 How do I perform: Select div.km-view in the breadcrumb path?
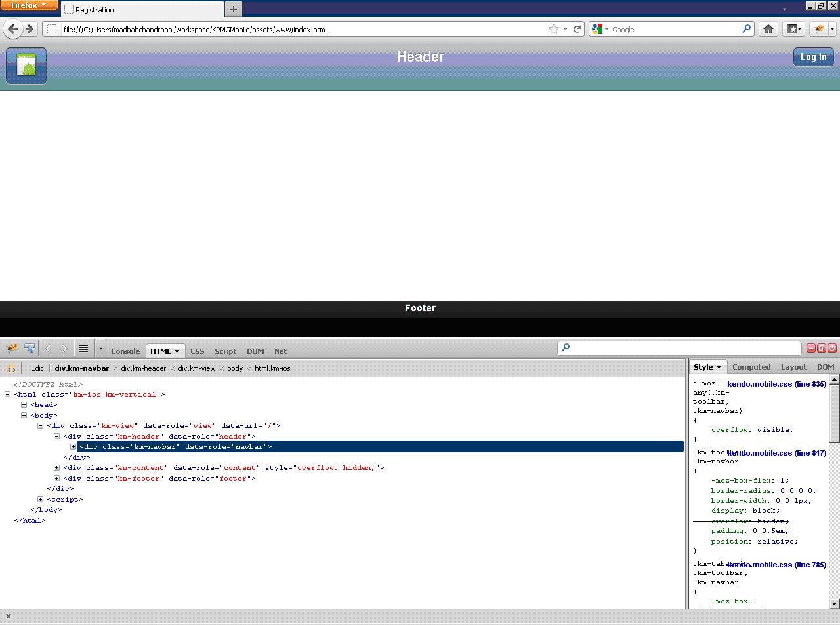(197, 368)
